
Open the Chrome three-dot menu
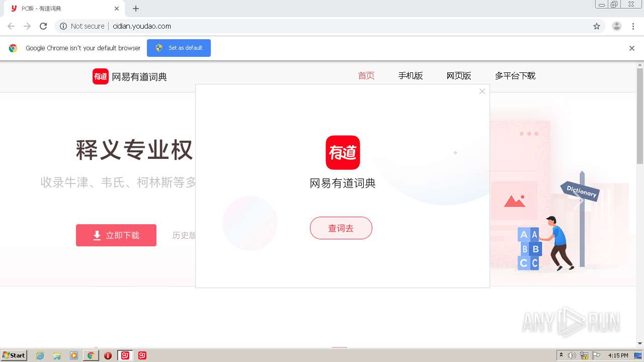coord(633,26)
